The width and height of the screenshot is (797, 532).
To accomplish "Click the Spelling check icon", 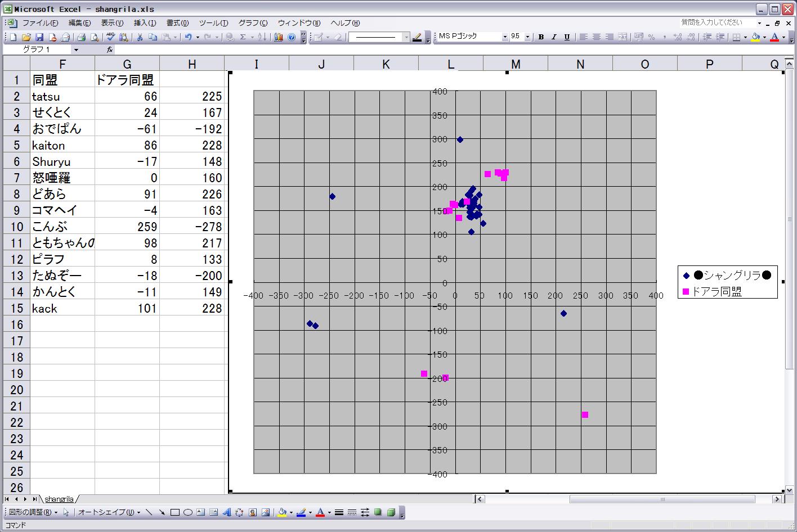I will [x=110, y=37].
